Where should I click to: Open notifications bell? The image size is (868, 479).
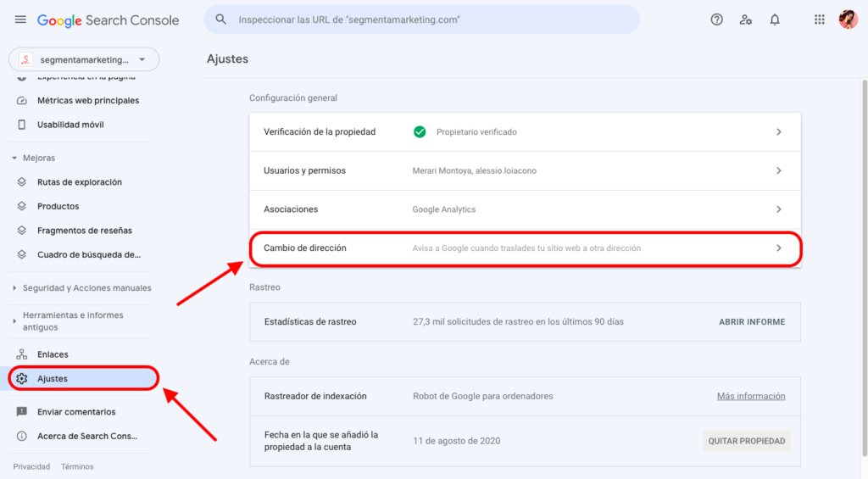click(x=775, y=20)
